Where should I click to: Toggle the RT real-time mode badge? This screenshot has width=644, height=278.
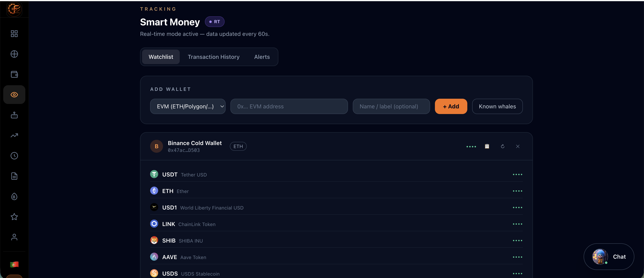(x=215, y=22)
